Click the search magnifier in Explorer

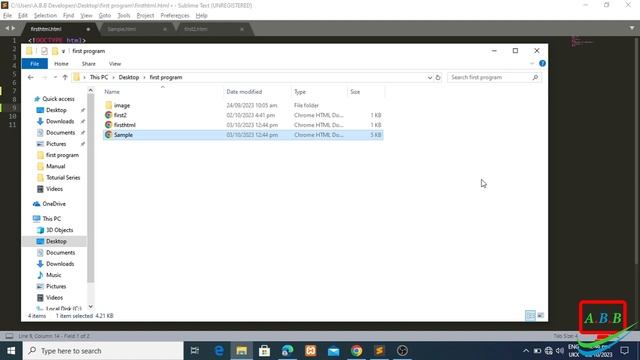[x=535, y=77]
